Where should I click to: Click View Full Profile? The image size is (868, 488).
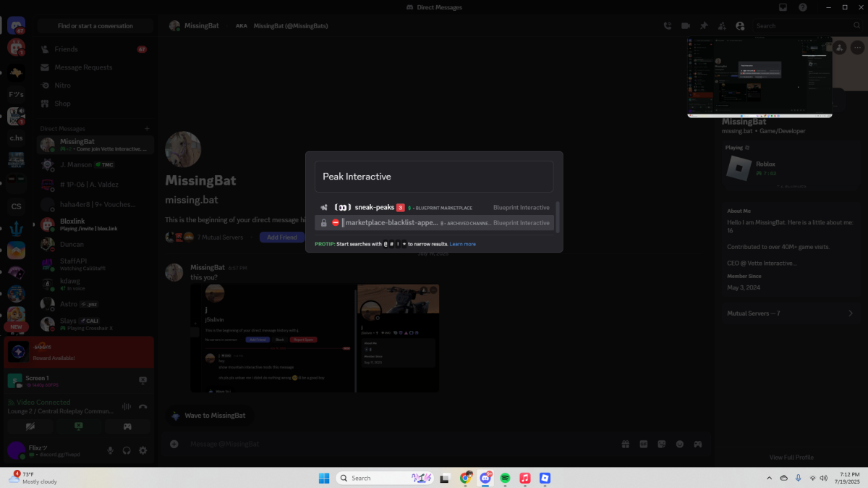(791, 458)
